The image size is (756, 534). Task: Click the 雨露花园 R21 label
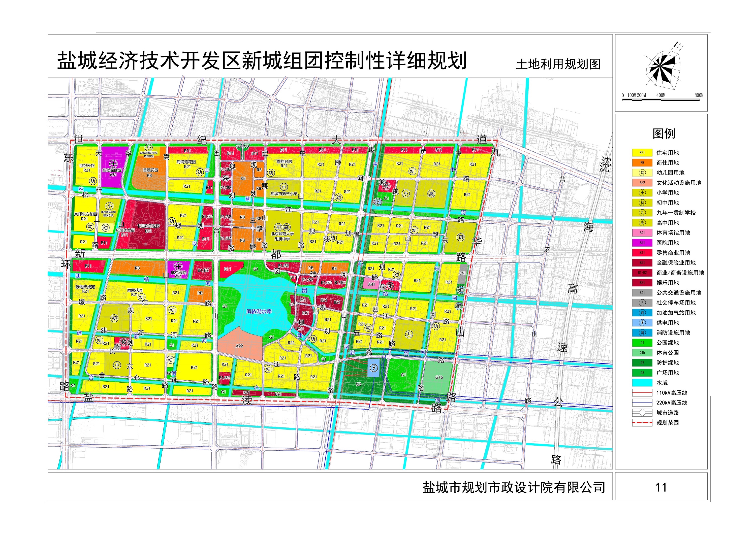click(135, 292)
